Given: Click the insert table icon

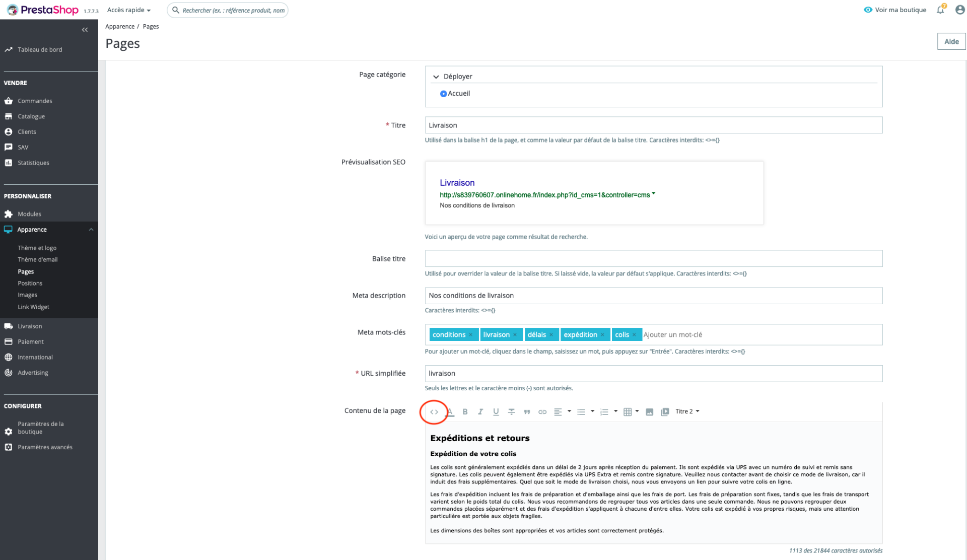Looking at the screenshot, I should tap(627, 412).
